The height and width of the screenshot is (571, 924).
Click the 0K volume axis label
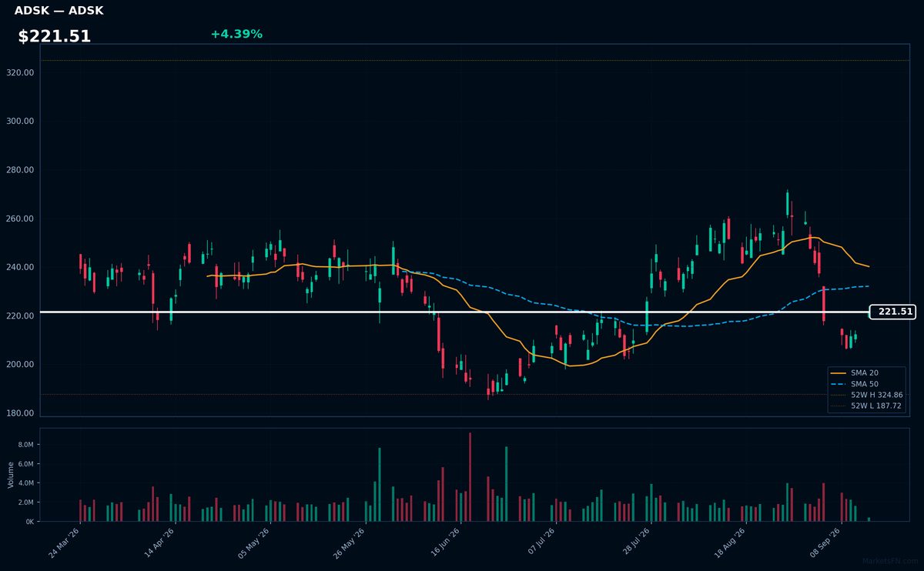[29, 522]
